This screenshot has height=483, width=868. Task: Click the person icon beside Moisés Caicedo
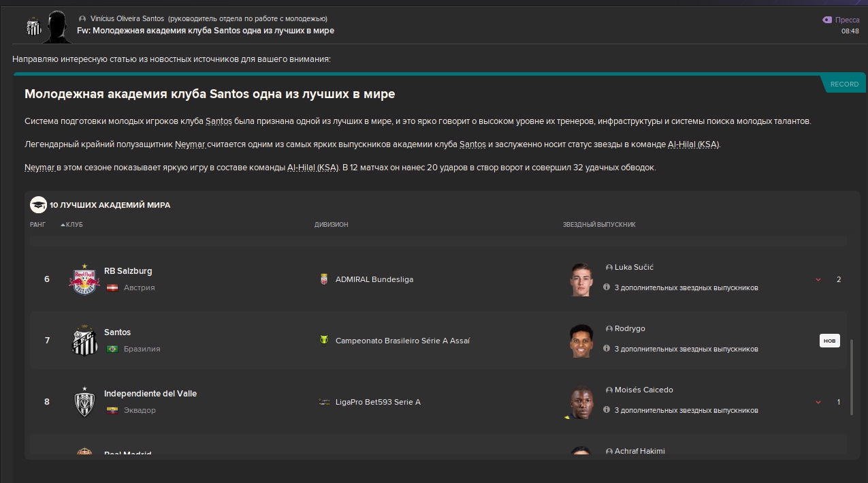pos(609,390)
